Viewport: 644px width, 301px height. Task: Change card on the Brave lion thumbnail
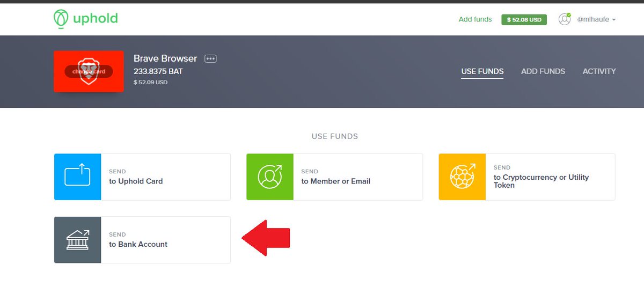coord(89,71)
